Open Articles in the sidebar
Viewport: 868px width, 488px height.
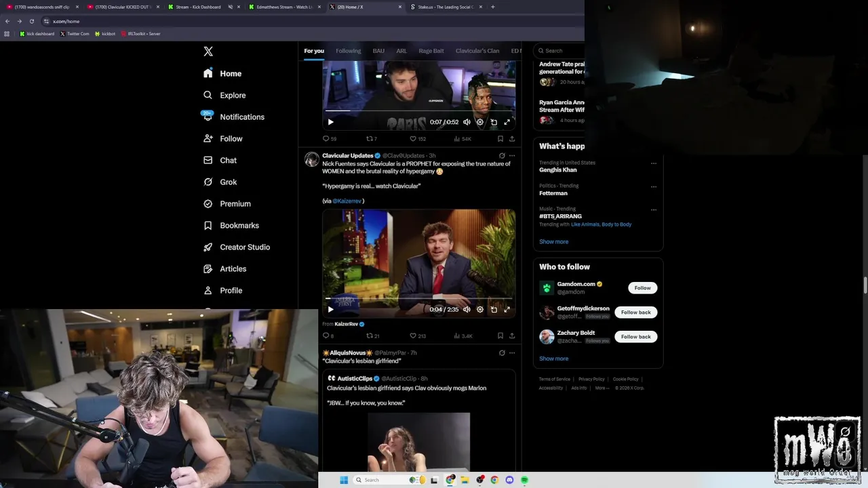point(225,268)
